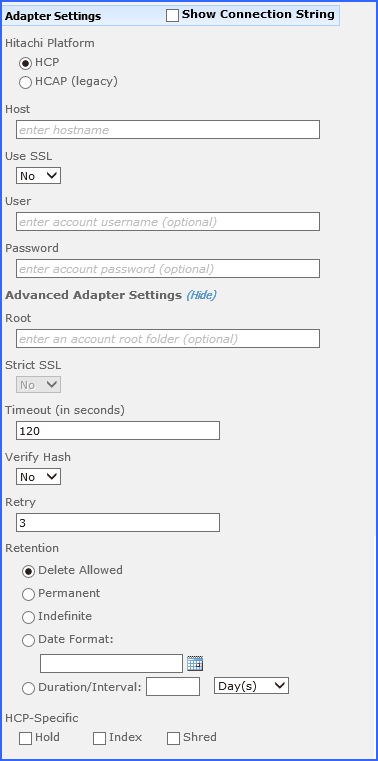Select the Indefinite retention radio button

point(29,617)
